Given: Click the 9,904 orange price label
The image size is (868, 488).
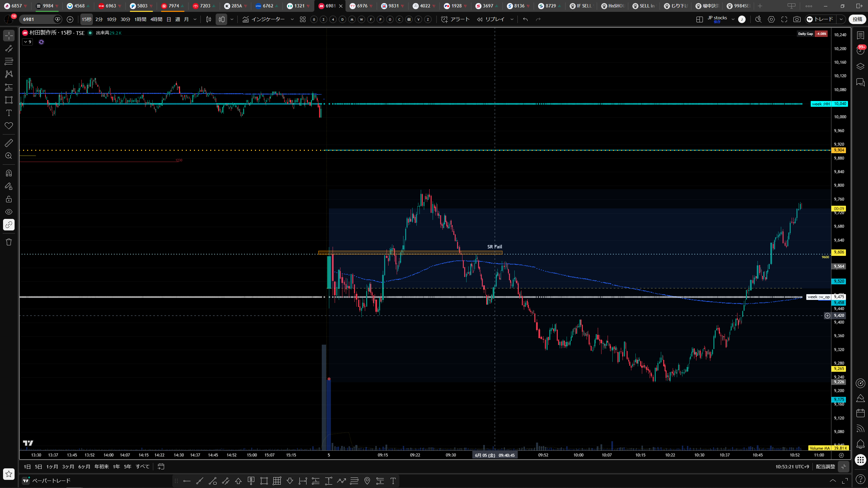Looking at the screenshot, I should (x=839, y=150).
